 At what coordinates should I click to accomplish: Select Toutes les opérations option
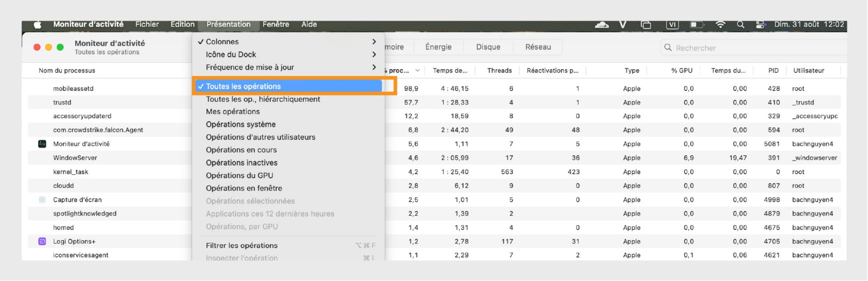pos(288,86)
